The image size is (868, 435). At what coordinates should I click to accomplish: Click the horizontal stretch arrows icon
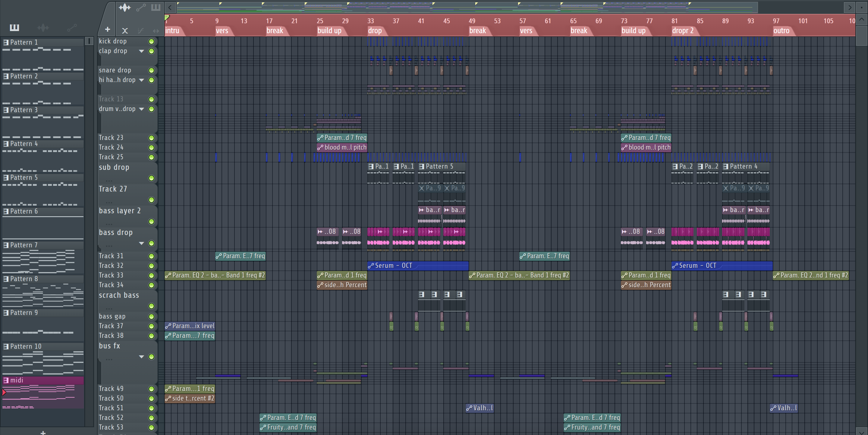[156, 31]
